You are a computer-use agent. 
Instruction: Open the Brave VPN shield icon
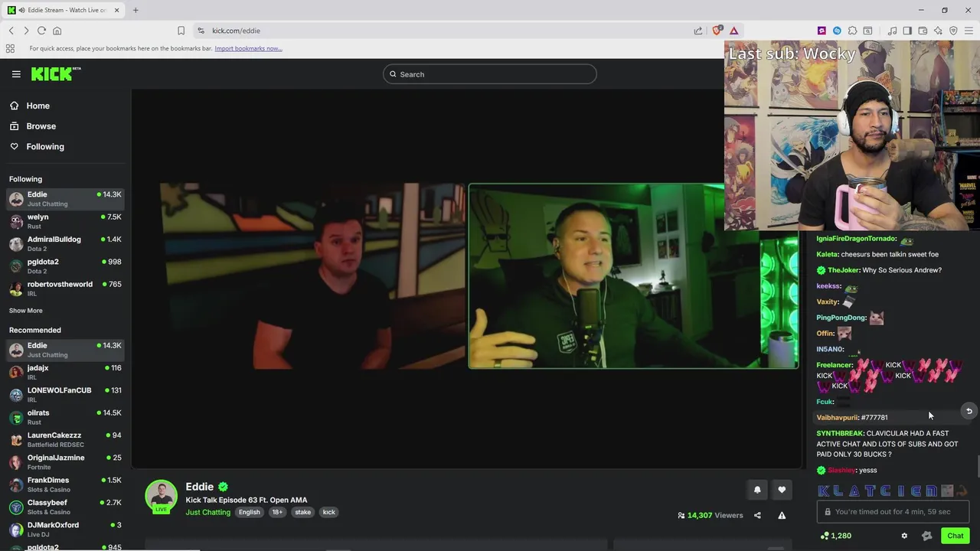click(953, 31)
